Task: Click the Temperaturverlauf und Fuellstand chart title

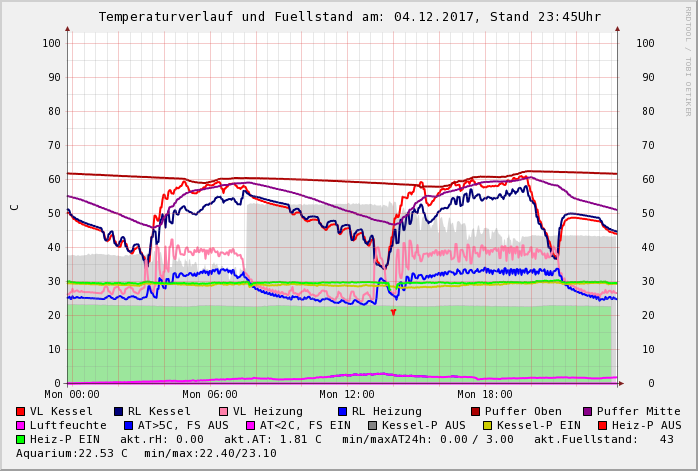Action: click(349, 17)
